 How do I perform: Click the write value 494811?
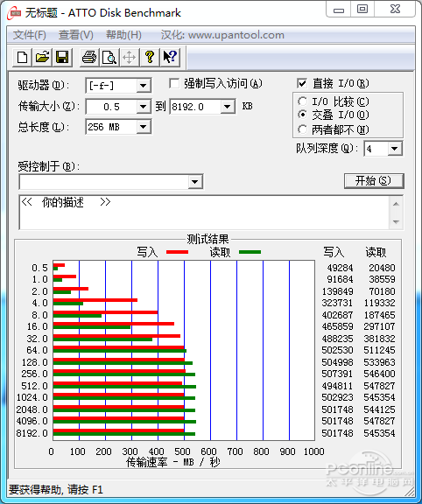pos(337,386)
